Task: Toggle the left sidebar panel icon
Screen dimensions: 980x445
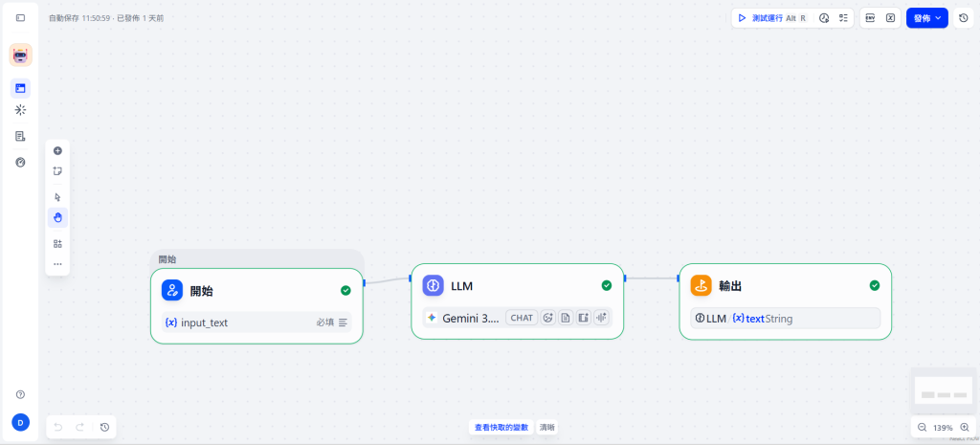Action: click(21, 18)
